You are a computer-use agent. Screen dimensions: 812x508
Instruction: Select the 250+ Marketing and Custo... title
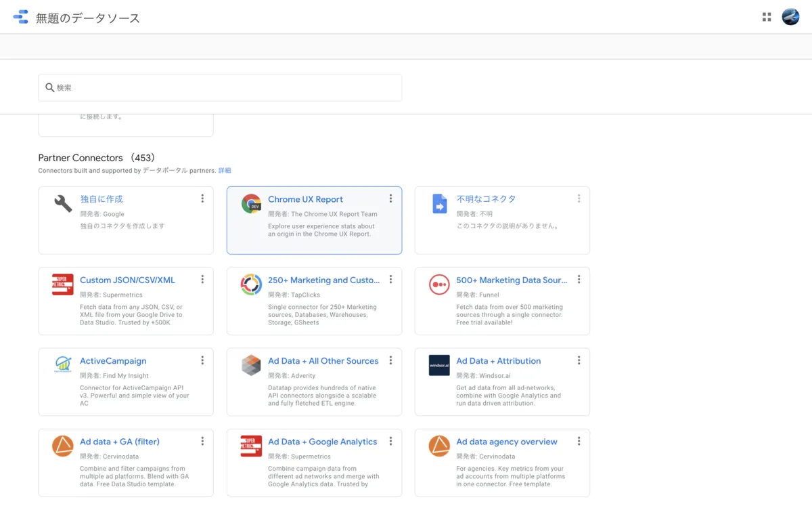pyautogui.click(x=324, y=280)
